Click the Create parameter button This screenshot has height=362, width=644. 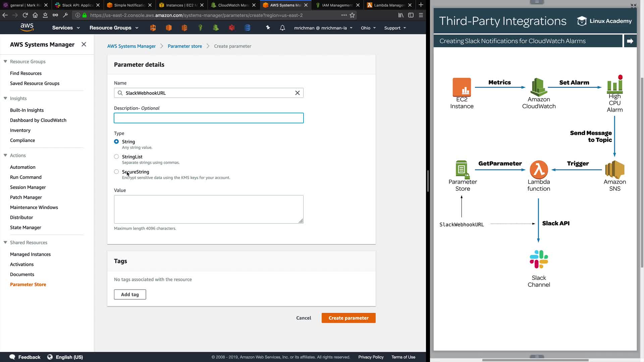(x=348, y=318)
